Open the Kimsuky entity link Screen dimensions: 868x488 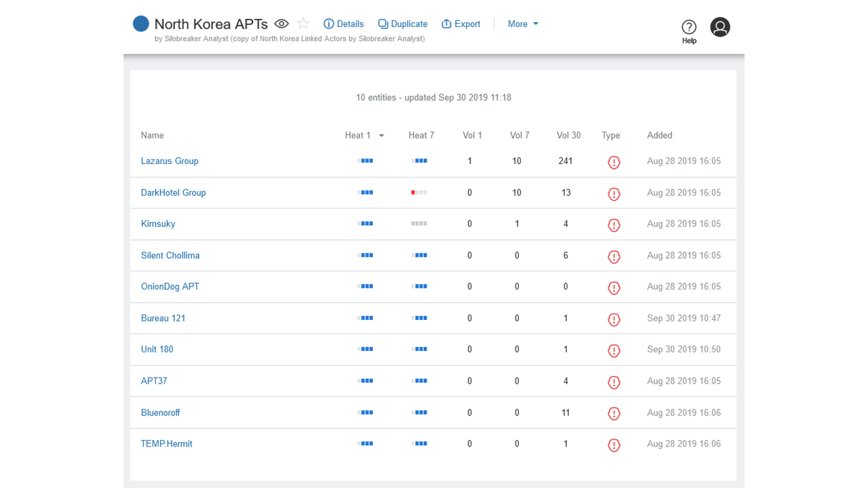point(158,224)
